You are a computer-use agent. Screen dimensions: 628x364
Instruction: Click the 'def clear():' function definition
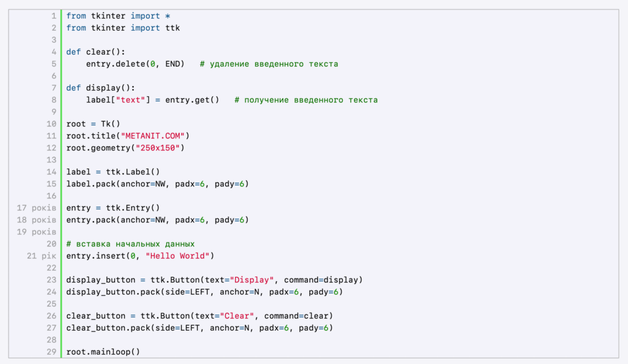(96, 52)
